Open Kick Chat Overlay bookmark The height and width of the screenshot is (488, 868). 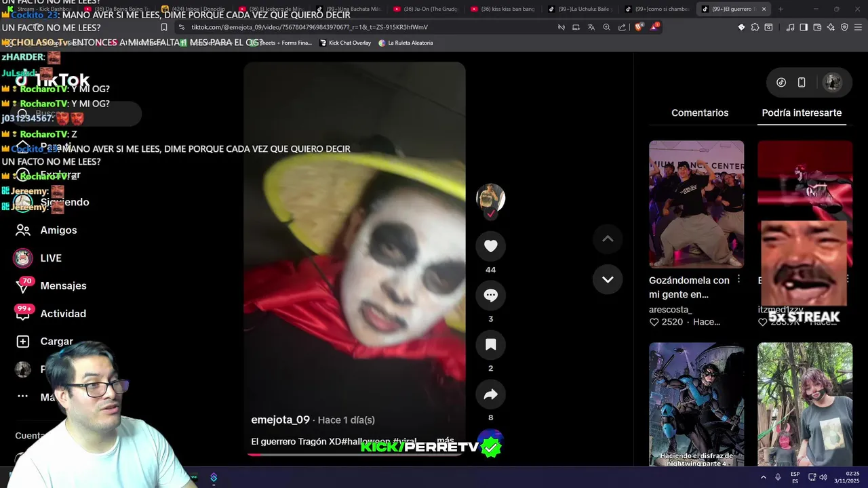coord(344,43)
